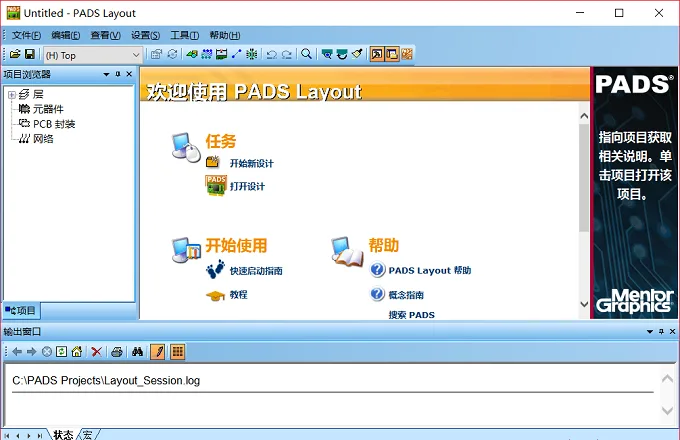This screenshot has width=680, height=440.
Task: Switch to the 项目 tab
Action: coord(21,310)
